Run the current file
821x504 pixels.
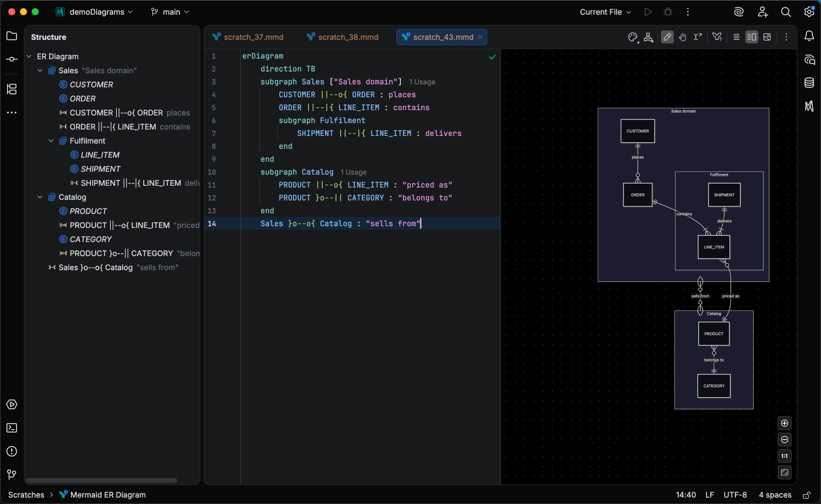pyautogui.click(x=648, y=12)
